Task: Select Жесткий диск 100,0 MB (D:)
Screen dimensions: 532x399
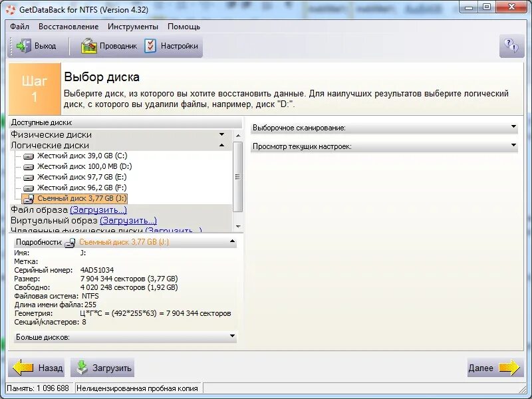Action: coord(84,167)
